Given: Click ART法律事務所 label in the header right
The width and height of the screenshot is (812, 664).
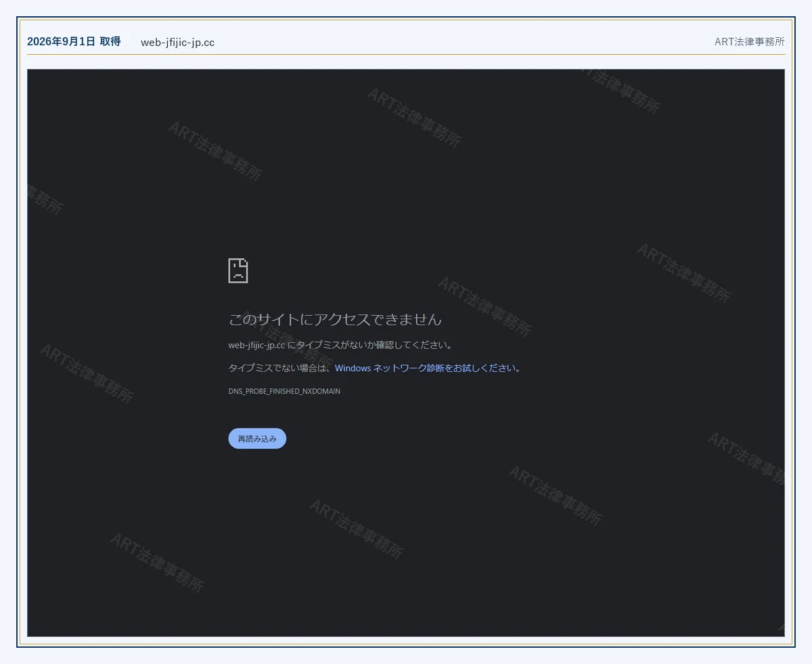Looking at the screenshot, I should click(750, 41).
